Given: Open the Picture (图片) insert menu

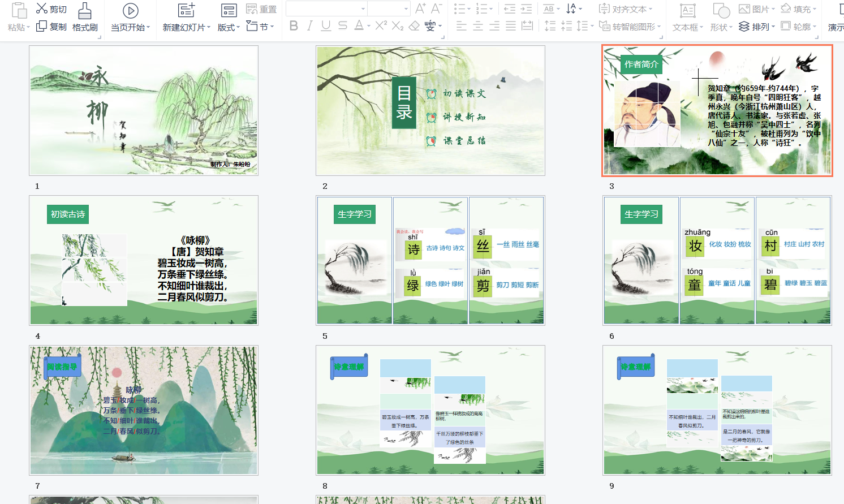Looking at the screenshot, I should point(756,9).
